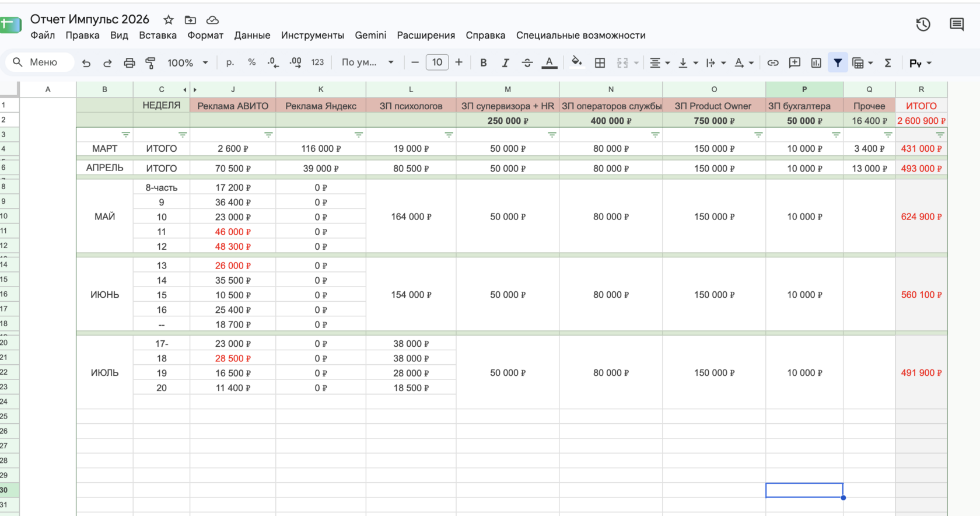Increase decimal places
The width and height of the screenshot is (980, 516).
(295, 62)
